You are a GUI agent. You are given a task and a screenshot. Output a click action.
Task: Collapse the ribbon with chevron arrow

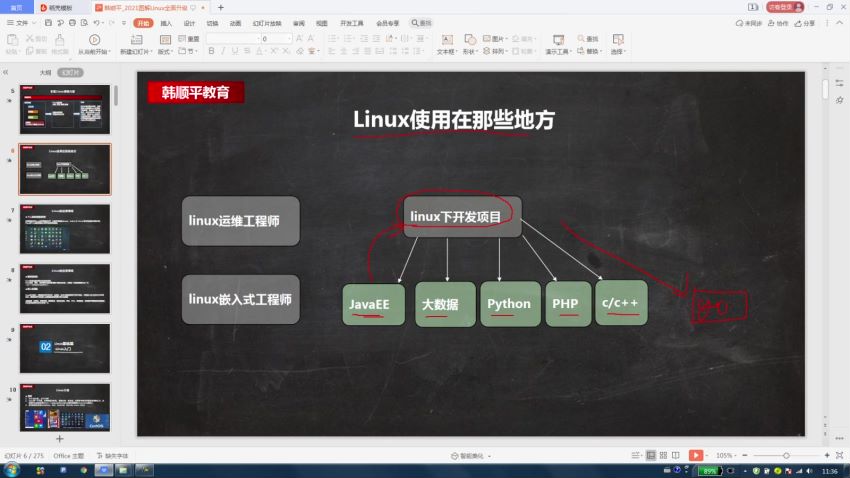point(839,23)
